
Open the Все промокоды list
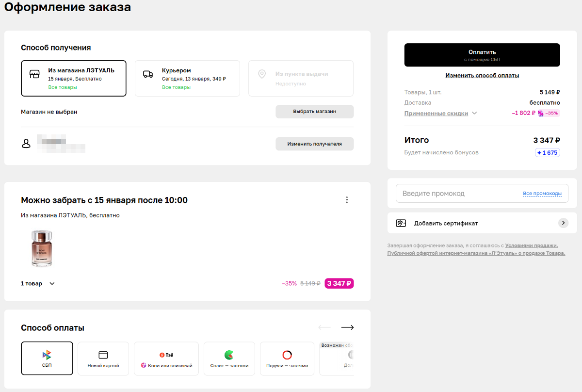click(x=542, y=194)
